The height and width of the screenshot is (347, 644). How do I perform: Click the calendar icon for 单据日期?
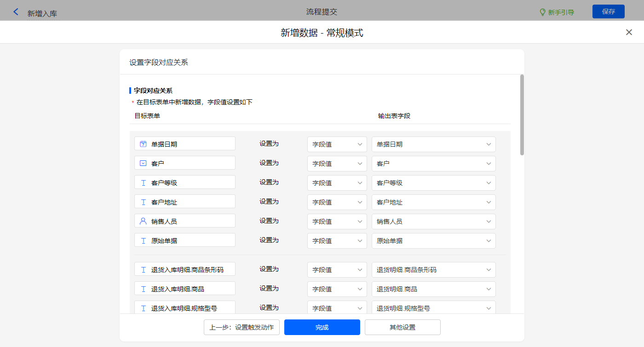pos(143,144)
